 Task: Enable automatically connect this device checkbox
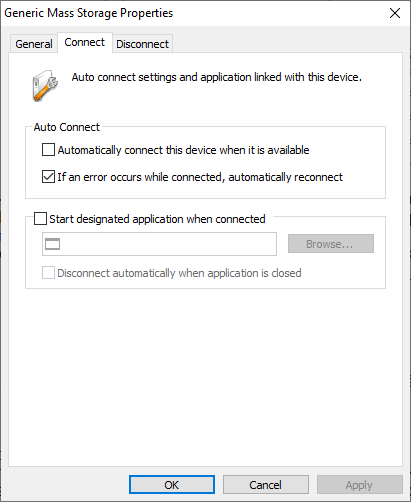tap(48, 150)
